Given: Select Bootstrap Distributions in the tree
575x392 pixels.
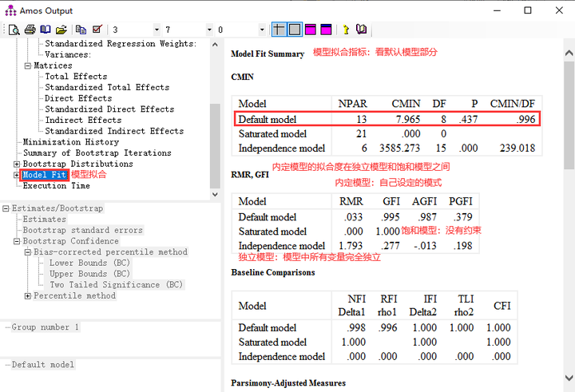Looking at the screenshot, I should tap(77, 164).
